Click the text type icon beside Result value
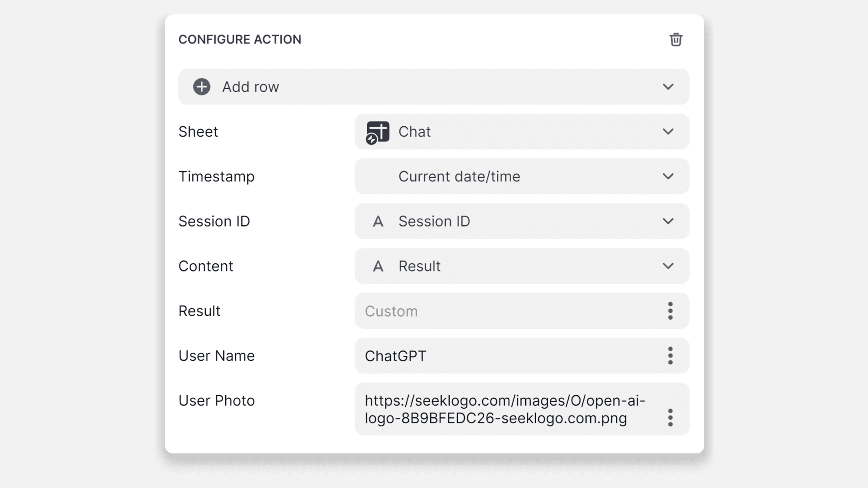Viewport: 868px width, 488px height. (x=378, y=266)
